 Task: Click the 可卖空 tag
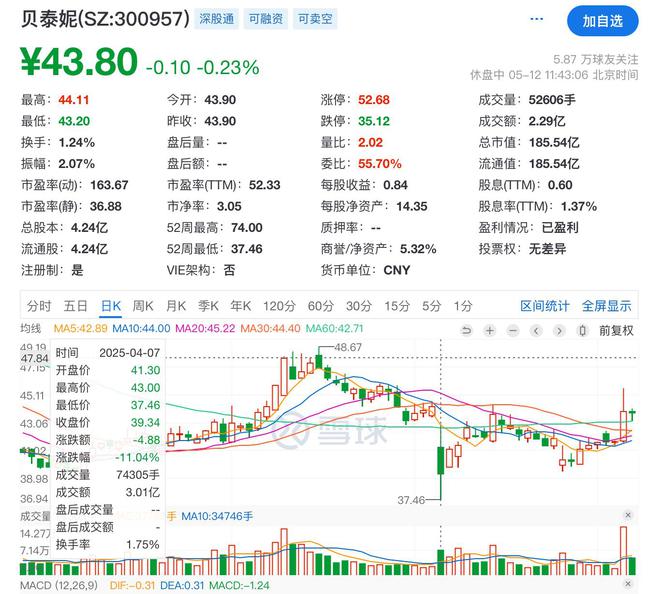click(x=315, y=19)
